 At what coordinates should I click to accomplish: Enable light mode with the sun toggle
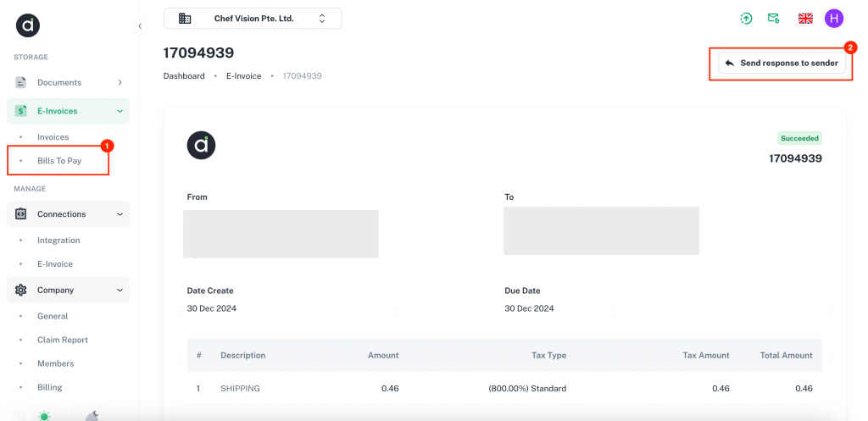click(x=44, y=414)
